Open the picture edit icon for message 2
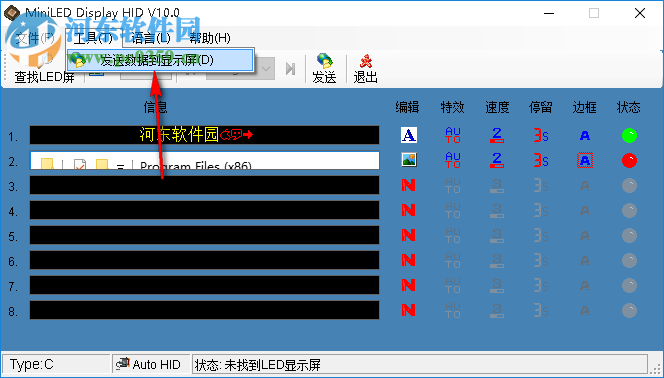664x378 pixels. (409, 160)
